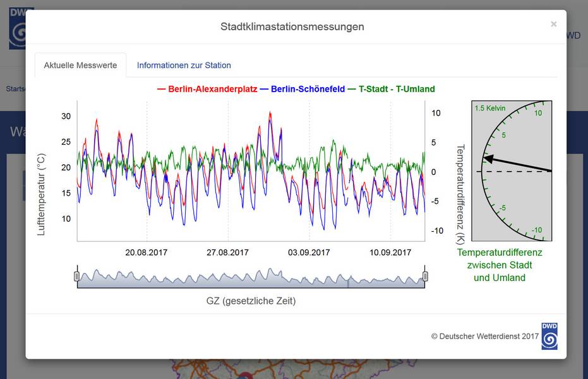The width and height of the screenshot is (588, 379).
Task: Click the 1.5 Kelvin gauge reading
Action: click(490, 108)
